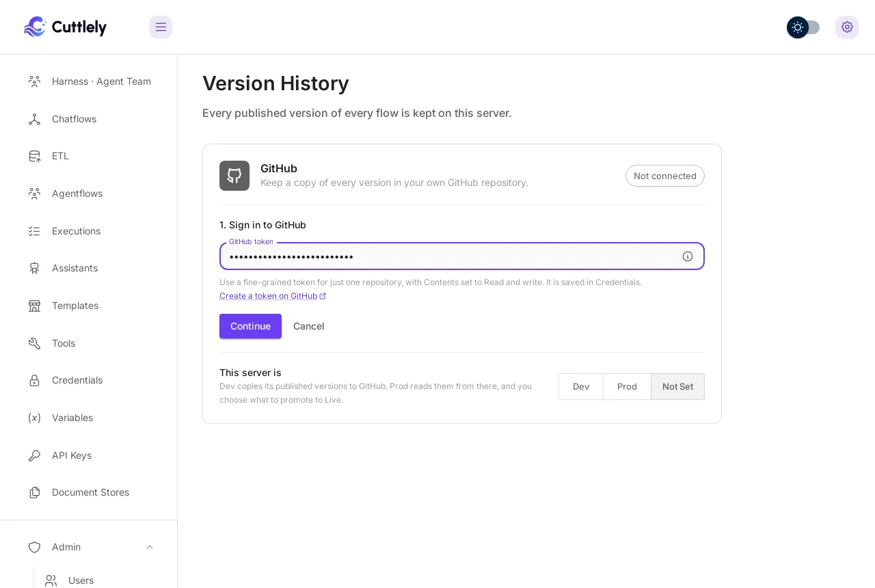This screenshot has height=588, width=875.
Task: Click the Version History heading
Action: tap(275, 83)
